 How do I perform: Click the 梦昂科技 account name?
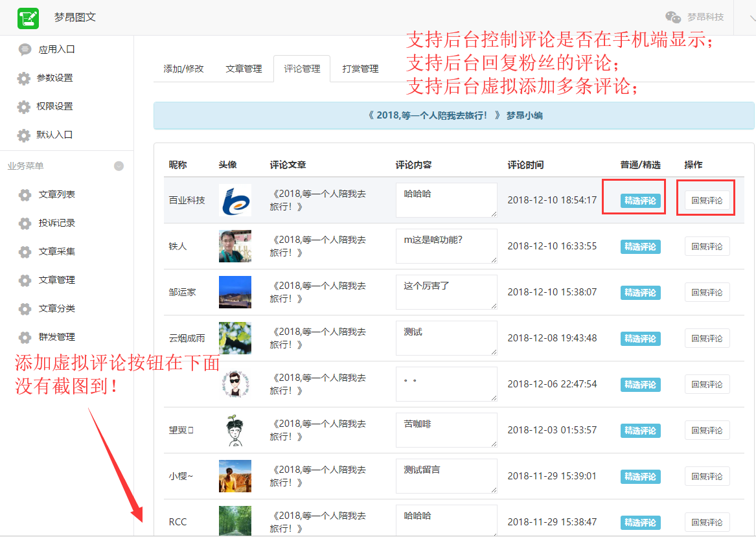coord(705,17)
